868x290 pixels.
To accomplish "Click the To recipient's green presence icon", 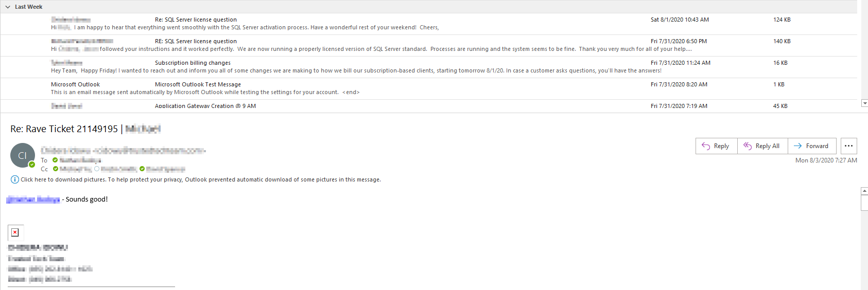I will 55,160.
